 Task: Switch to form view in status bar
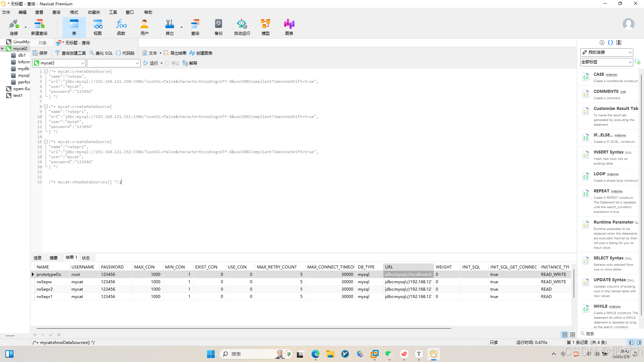[x=573, y=335]
